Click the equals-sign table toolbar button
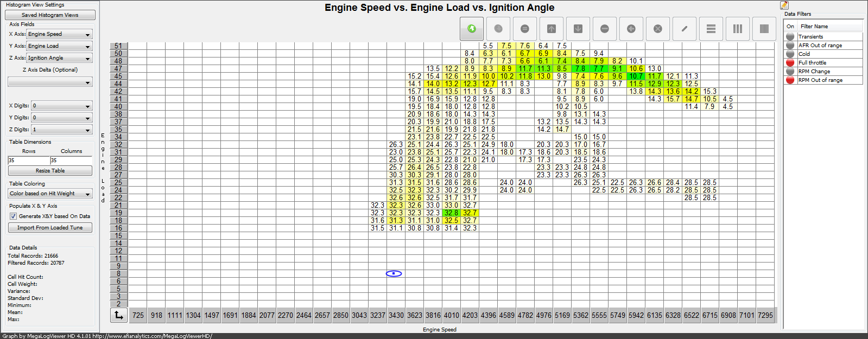Image resolution: width=868 pixels, height=339 pixels. pos(524,29)
